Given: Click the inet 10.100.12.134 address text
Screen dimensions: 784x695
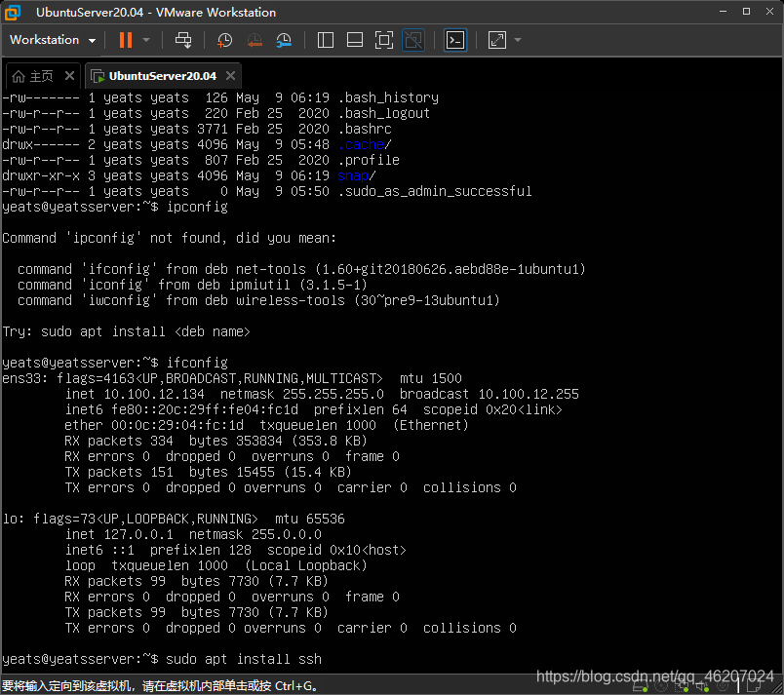Looking at the screenshot, I should (x=135, y=394).
